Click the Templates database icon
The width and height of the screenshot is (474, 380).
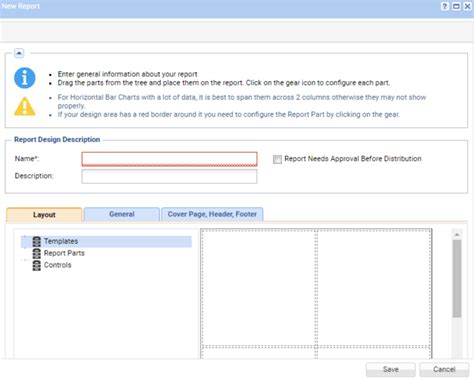click(x=37, y=241)
